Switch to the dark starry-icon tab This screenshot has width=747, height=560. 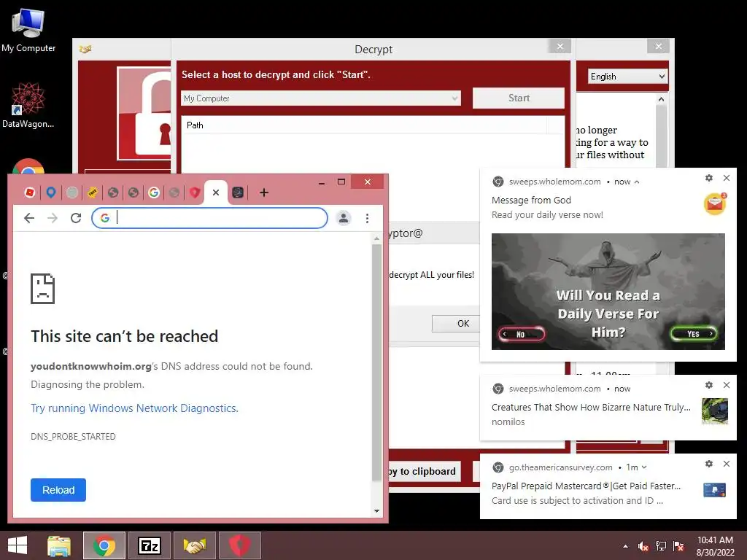(x=238, y=192)
